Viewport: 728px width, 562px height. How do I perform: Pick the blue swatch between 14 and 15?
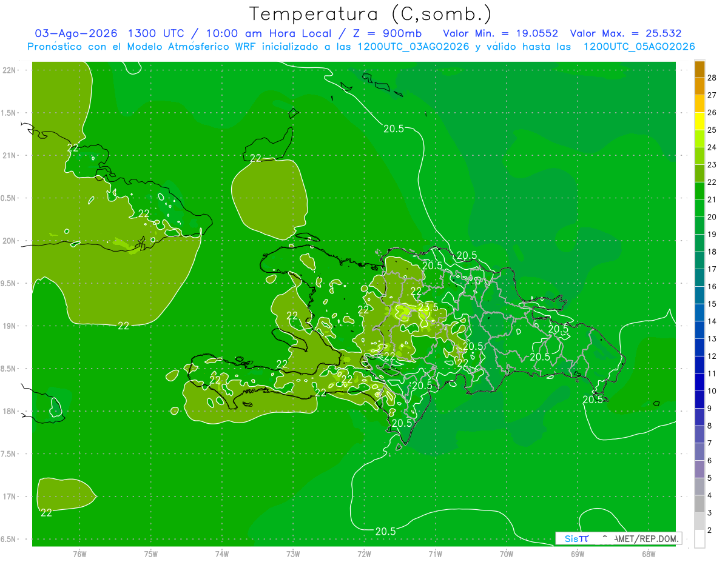[699, 312]
